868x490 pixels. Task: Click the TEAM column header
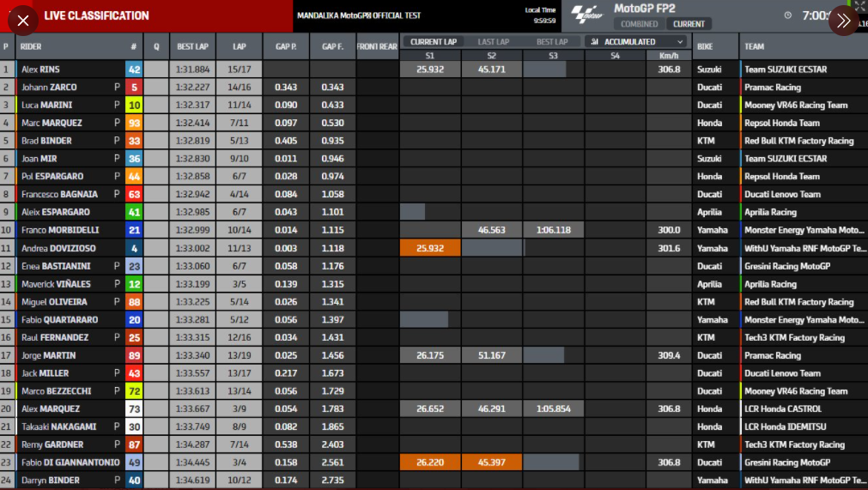(754, 46)
